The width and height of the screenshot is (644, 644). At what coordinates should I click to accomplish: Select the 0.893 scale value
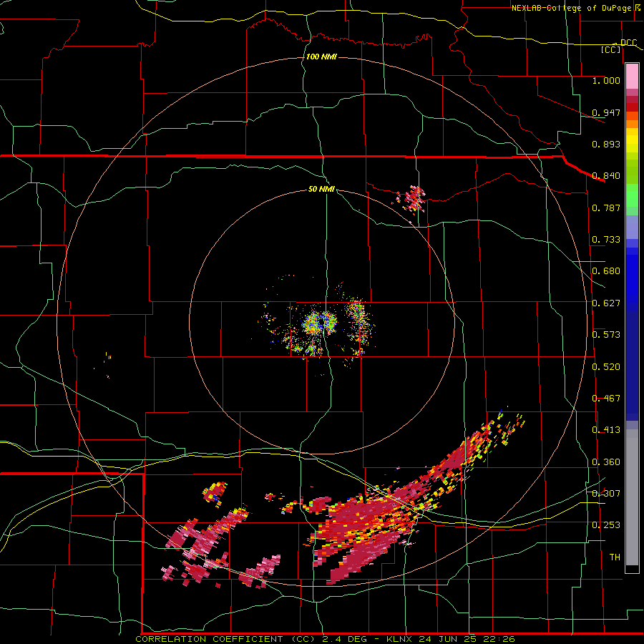tap(606, 144)
